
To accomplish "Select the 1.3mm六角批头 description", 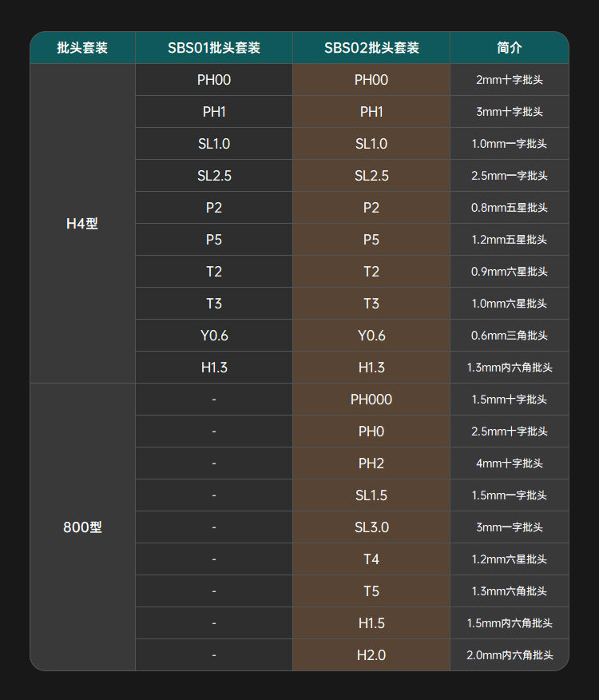I will pyautogui.click(x=510, y=591).
